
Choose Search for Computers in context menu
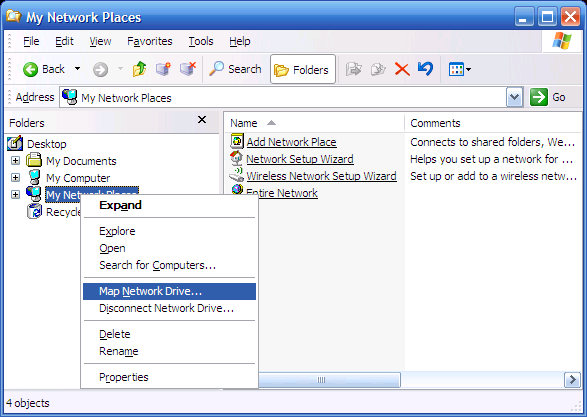tap(169, 265)
